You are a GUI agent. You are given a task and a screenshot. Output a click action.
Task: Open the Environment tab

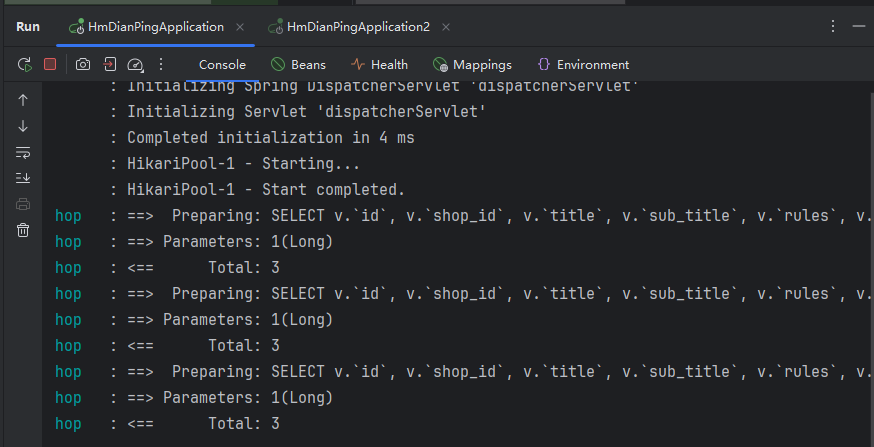[x=583, y=65]
